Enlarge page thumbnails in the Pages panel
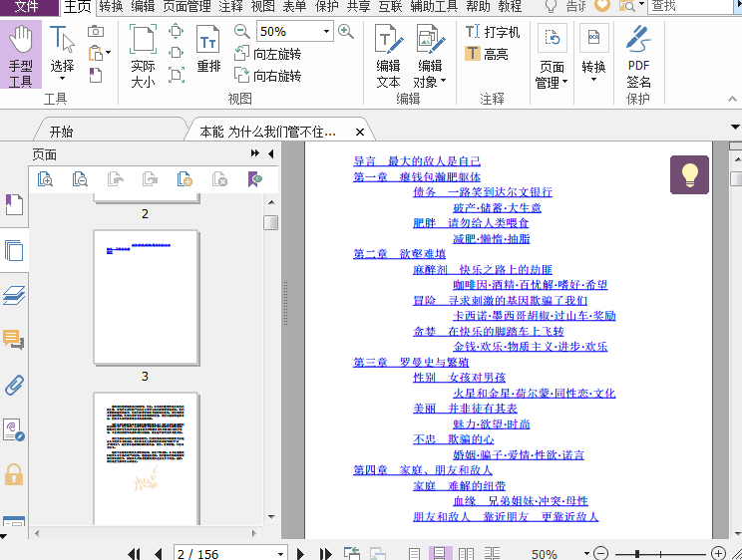Screen dimensions: 742x560 45,179
